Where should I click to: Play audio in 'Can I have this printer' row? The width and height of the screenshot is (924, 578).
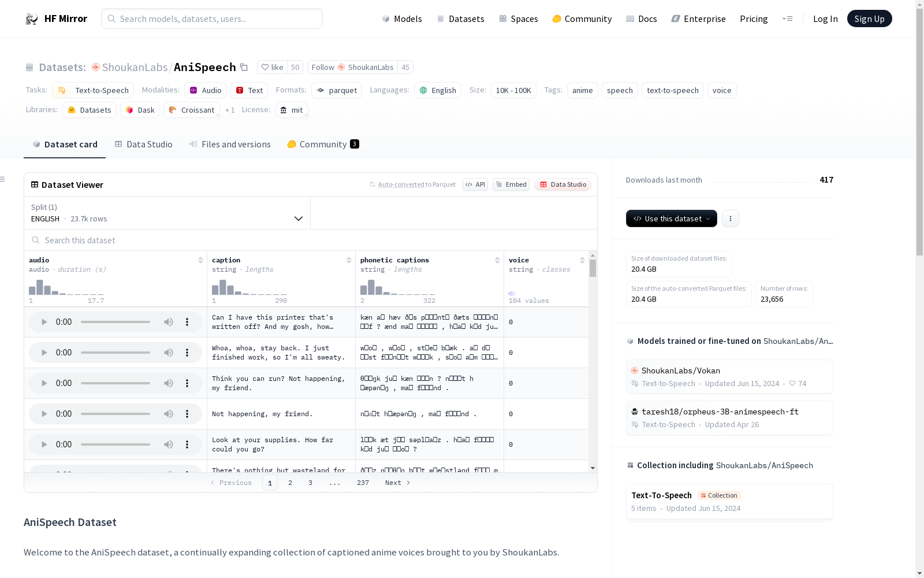pos(44,322)
